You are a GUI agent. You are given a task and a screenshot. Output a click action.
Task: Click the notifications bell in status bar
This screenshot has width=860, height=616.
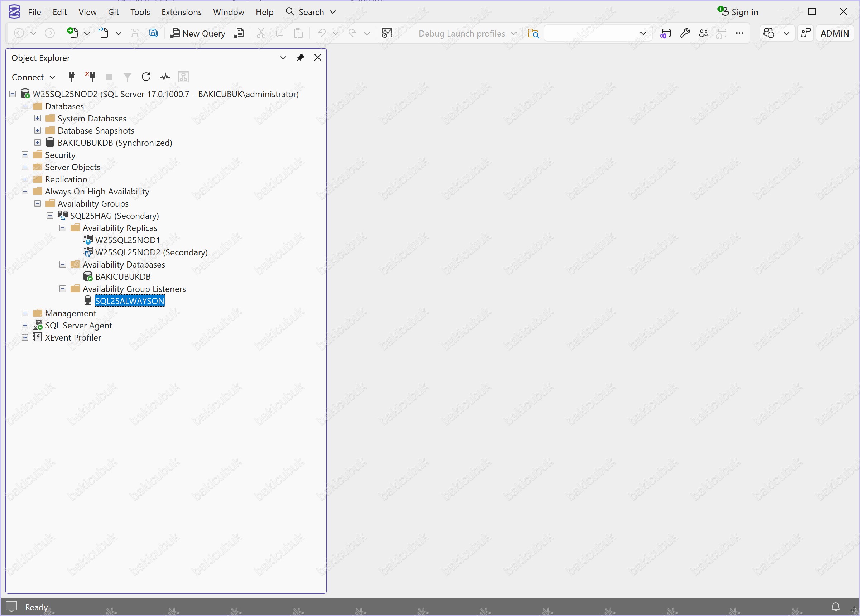pyautogui.click(x=835, y=607)
